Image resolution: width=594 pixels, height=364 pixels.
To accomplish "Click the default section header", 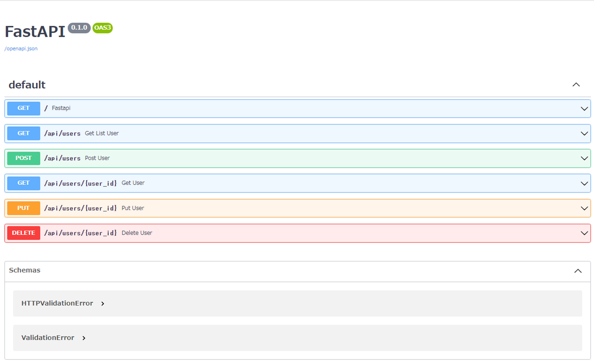I will coord(27,85).
